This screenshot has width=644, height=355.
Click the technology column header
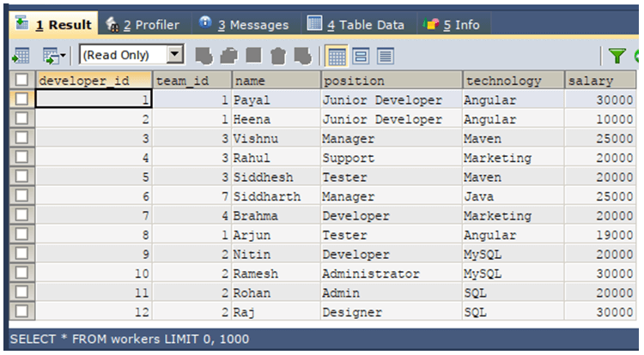[513, 81]
